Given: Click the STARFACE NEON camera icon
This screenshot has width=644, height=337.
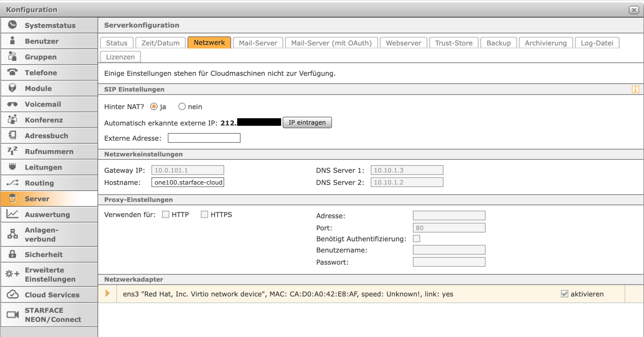Looking at the screenshot, I should coord(13,314).
